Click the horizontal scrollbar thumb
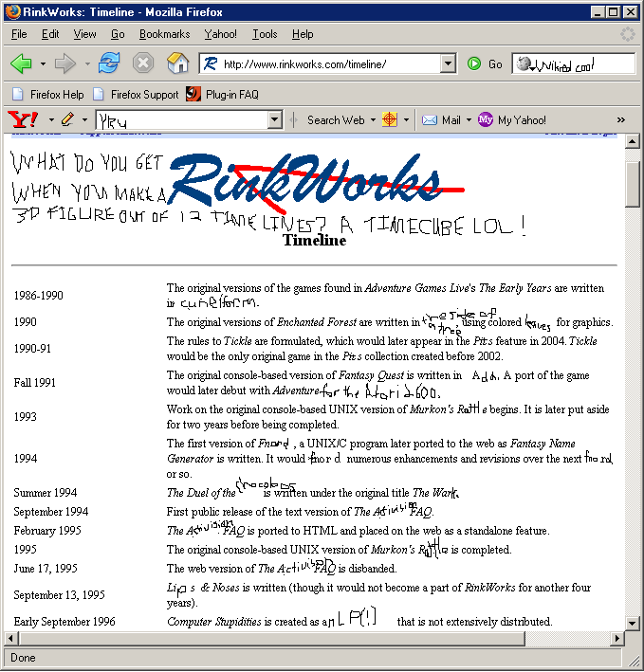Viewport: 644px width, 672px height. pyautogui.click(x=272, y=638)
